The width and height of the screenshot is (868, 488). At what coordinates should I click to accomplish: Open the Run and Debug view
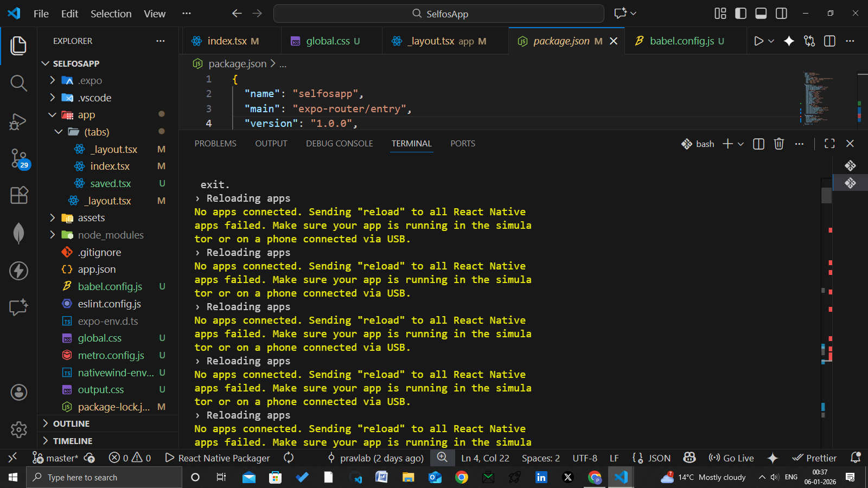pos(18,121)
